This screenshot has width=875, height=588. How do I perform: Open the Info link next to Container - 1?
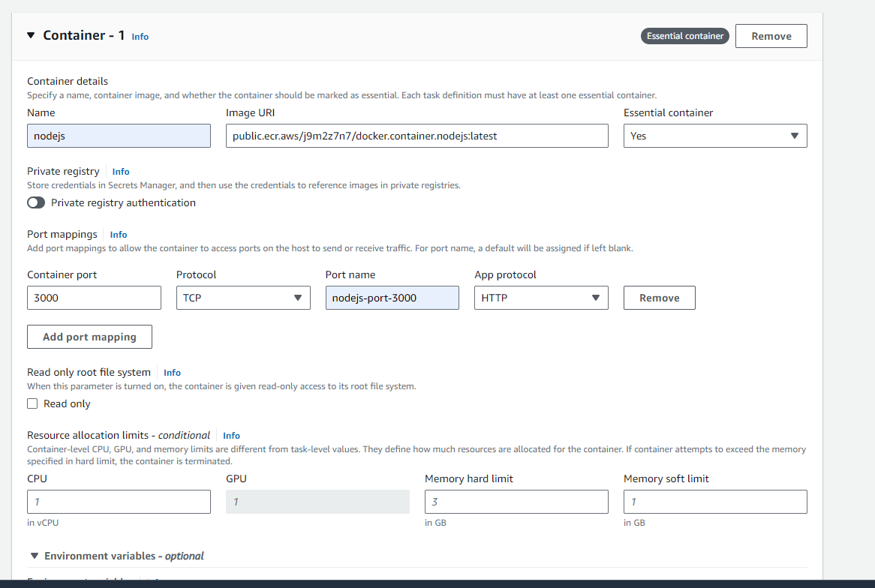click(x=140, y=36)
